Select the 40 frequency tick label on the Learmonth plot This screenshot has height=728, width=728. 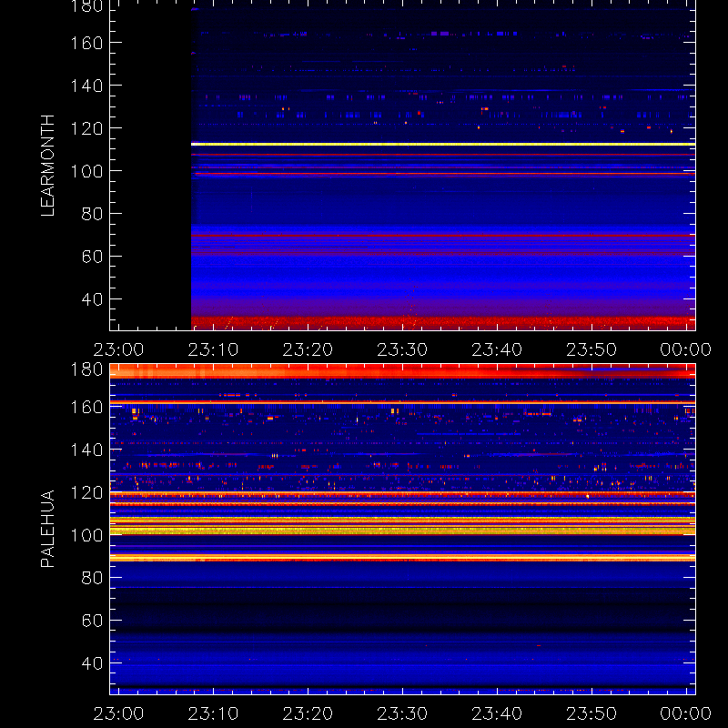pos(92,299)
